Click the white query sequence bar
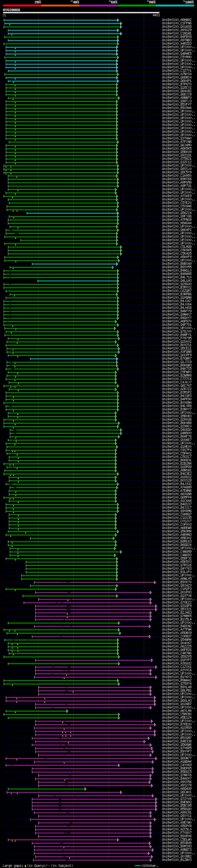This screenshot has height=868, width=197. point(81,13)
